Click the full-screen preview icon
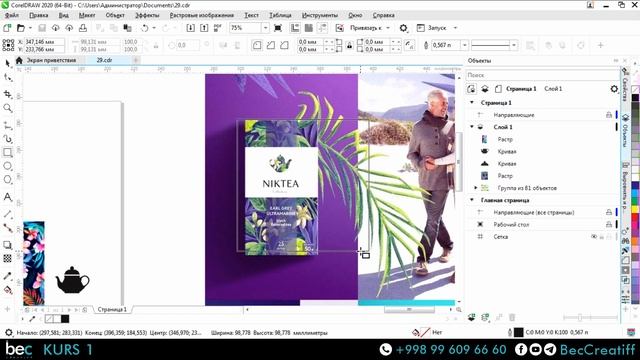 278,28
